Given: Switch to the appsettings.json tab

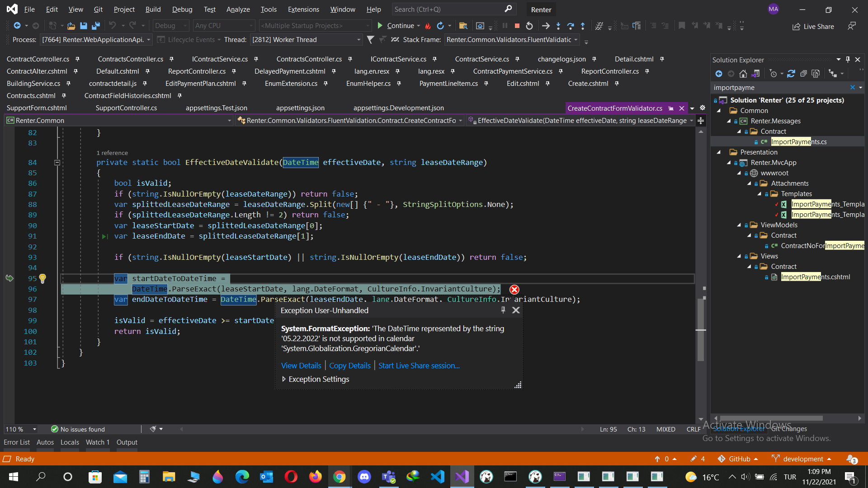Looking at the screenshot, I should (300, 108).
